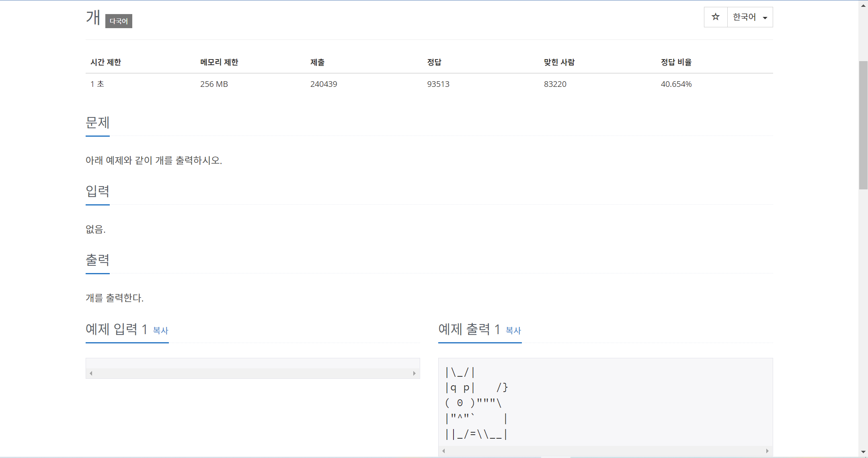The image size is (868, 458).
Task: Click left scroll arrow in sample input box
Action: click(x=91, y=374)
